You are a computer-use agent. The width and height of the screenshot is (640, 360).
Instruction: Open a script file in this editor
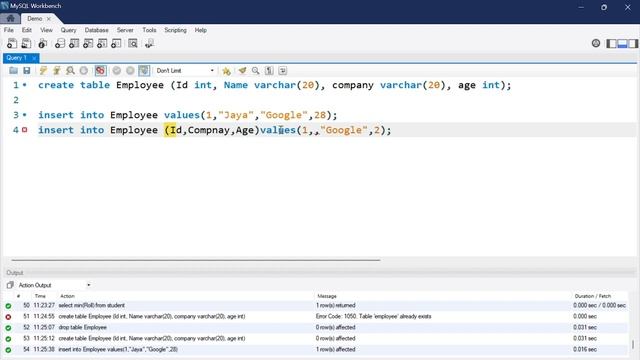[x=13, y=71]
